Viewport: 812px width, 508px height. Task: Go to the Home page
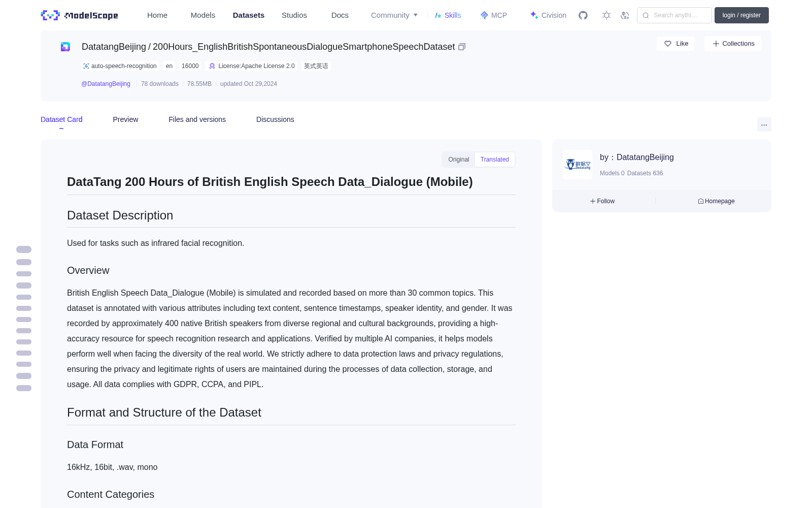pos(157,15)
